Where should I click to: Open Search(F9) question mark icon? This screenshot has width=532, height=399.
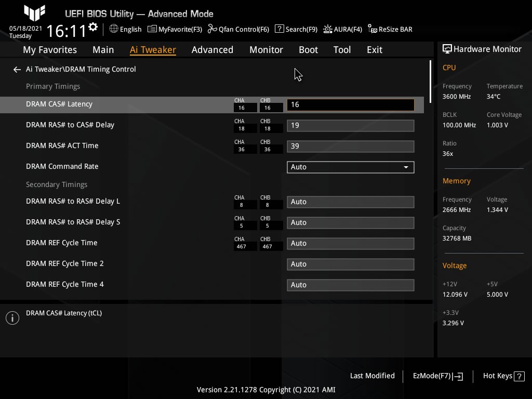[280, 29]
